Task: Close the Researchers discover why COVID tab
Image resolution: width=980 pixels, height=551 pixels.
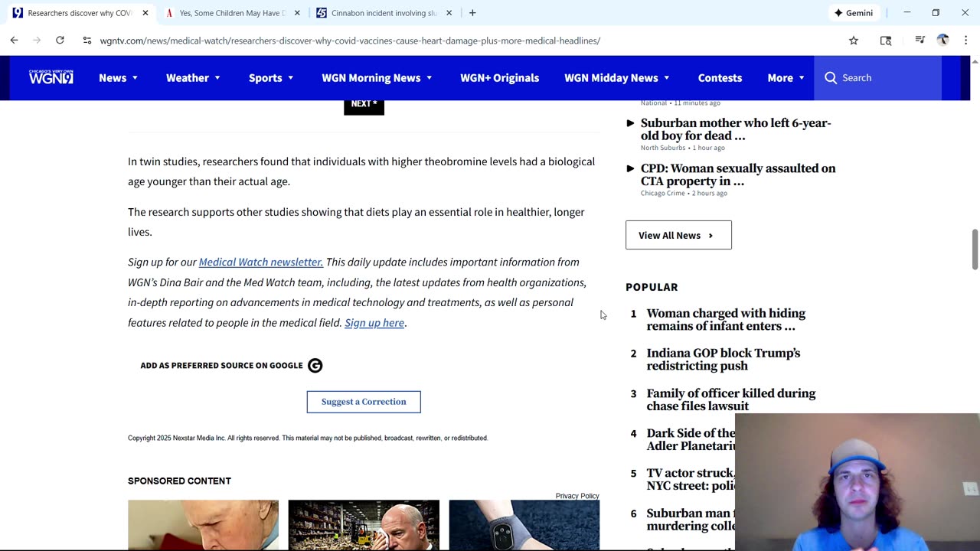Action: 145,13
